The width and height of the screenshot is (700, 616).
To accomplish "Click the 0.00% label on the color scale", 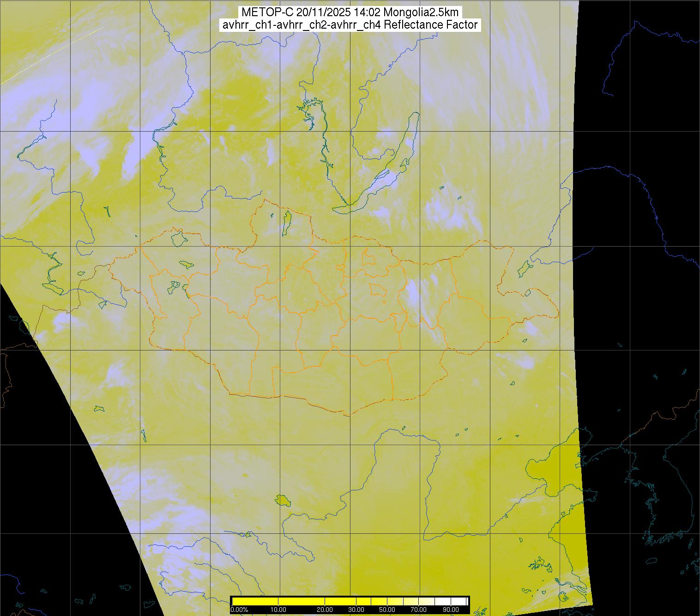I will (x=239, y=610).
